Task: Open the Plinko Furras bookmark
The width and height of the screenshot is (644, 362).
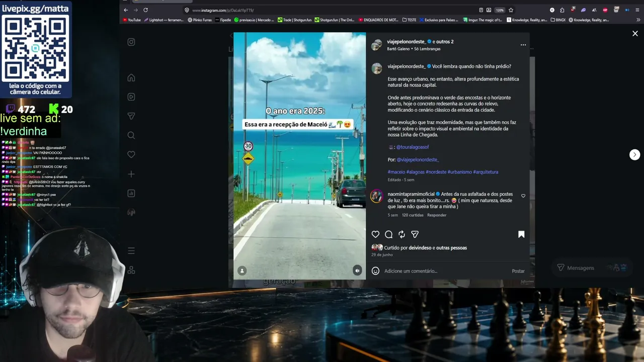Action: click(x=200, y=20)
